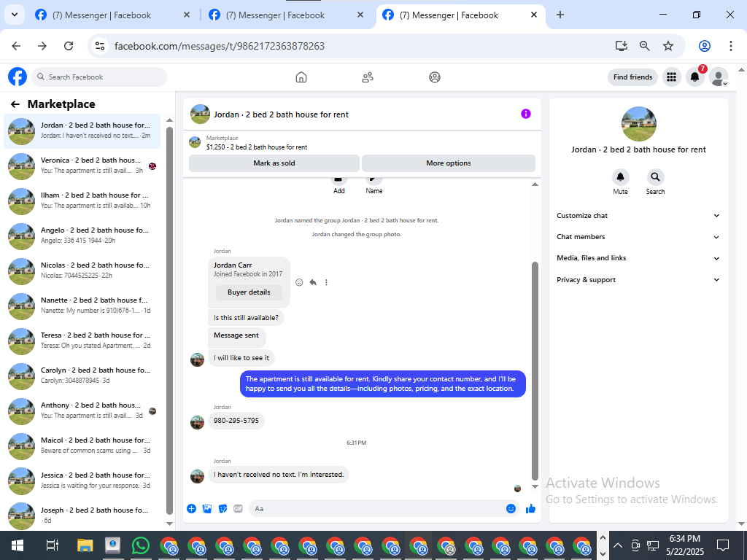The image size is (747, 560).
Task: Expand Privacy & support section
Action: point(638,280)
